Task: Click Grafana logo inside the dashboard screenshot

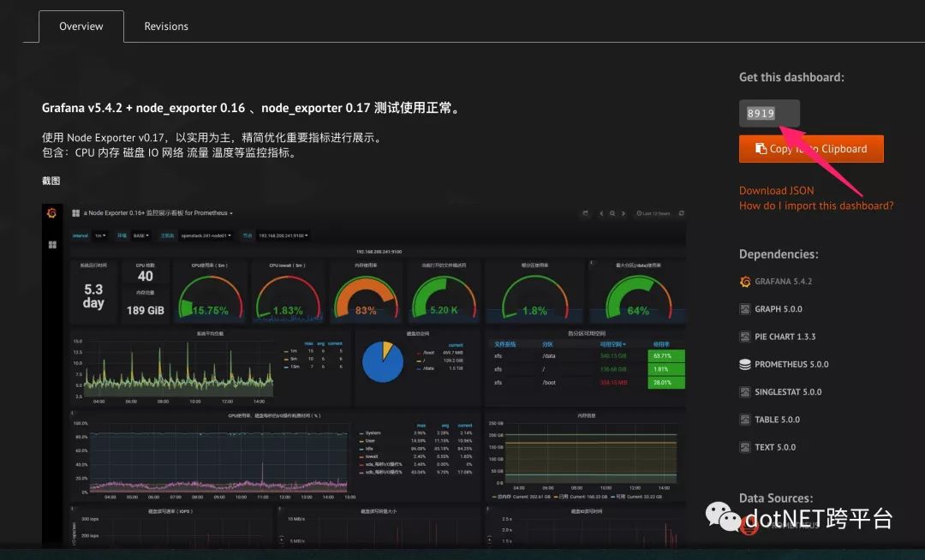Action: [x=52, y=213]
